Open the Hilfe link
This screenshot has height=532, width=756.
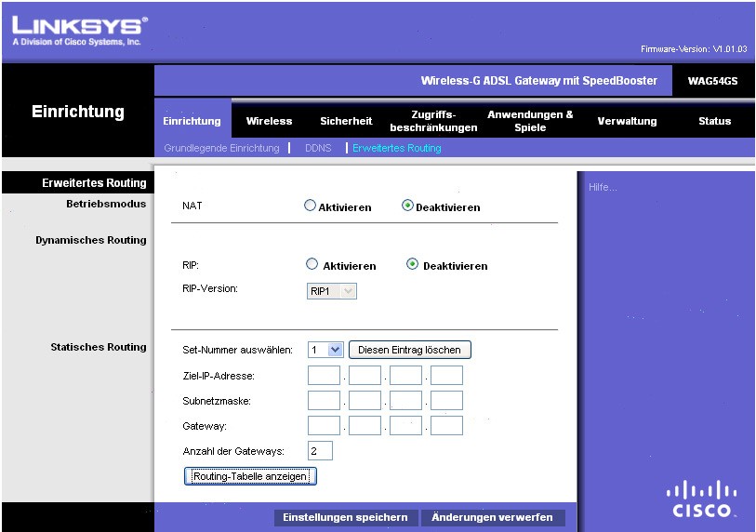[x=603, y=188]
